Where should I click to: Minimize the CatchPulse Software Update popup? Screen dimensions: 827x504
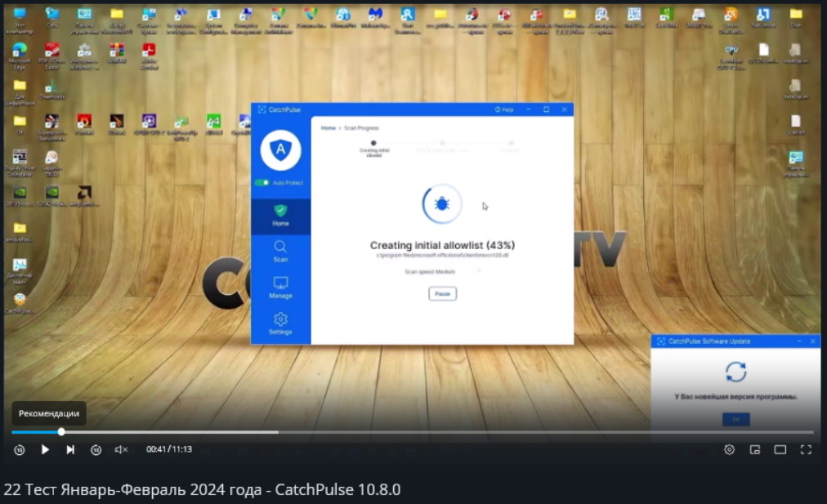coord(799,341)
